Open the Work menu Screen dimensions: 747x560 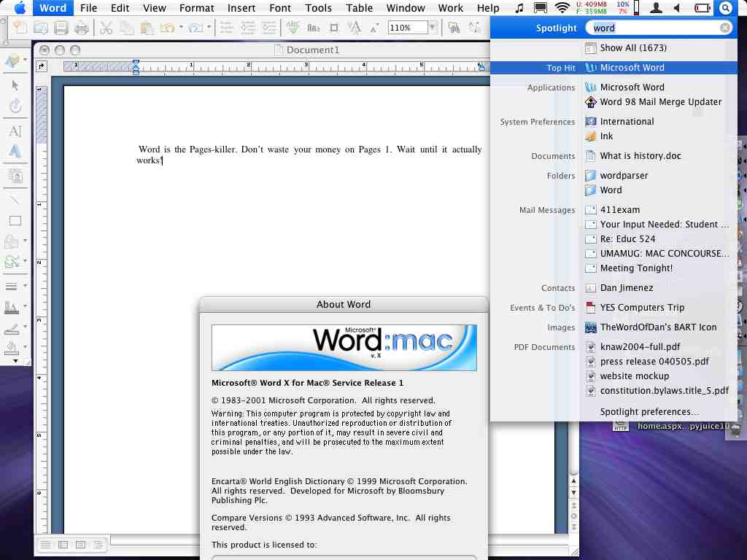[451, 8]
